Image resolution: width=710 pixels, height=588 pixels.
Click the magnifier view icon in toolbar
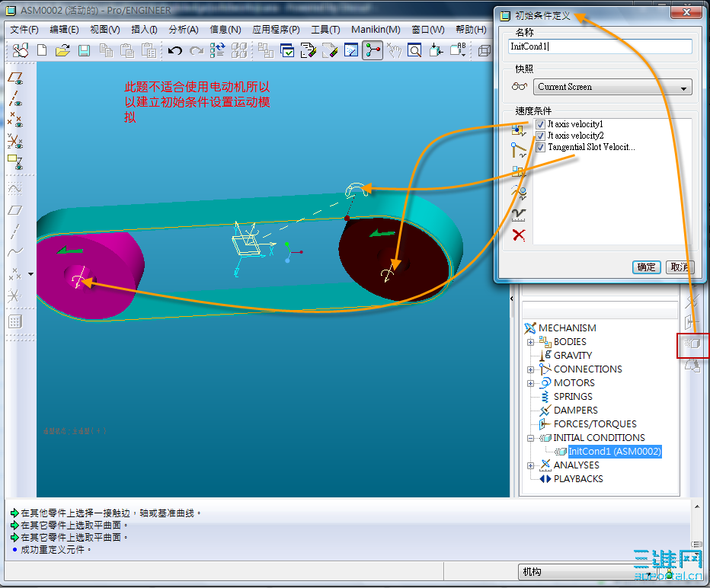point(414,50)
